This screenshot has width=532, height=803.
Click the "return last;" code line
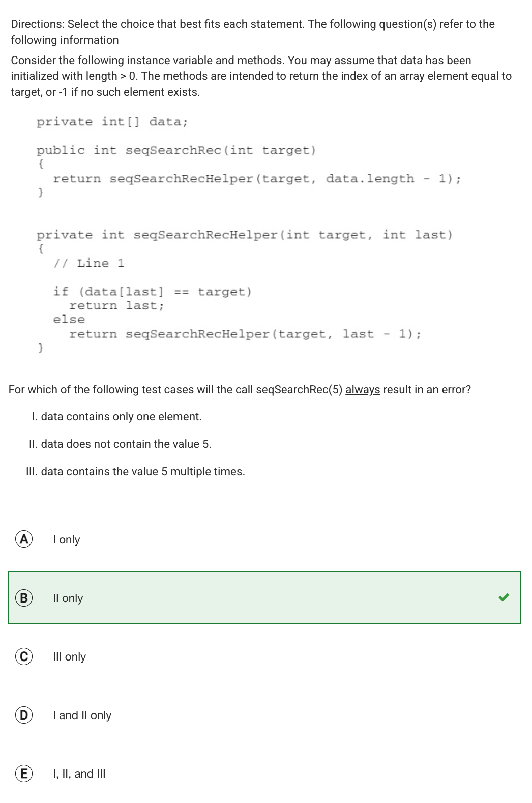click(116, 305)
